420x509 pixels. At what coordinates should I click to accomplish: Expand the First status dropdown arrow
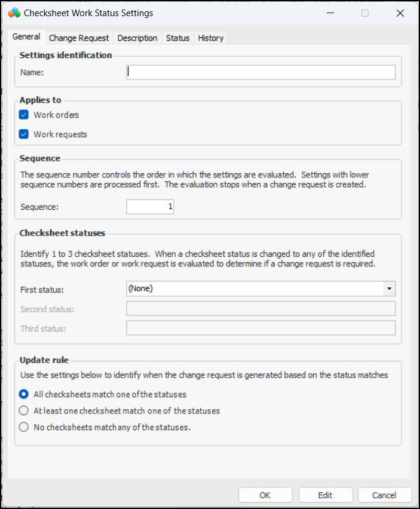click(390, 289)
